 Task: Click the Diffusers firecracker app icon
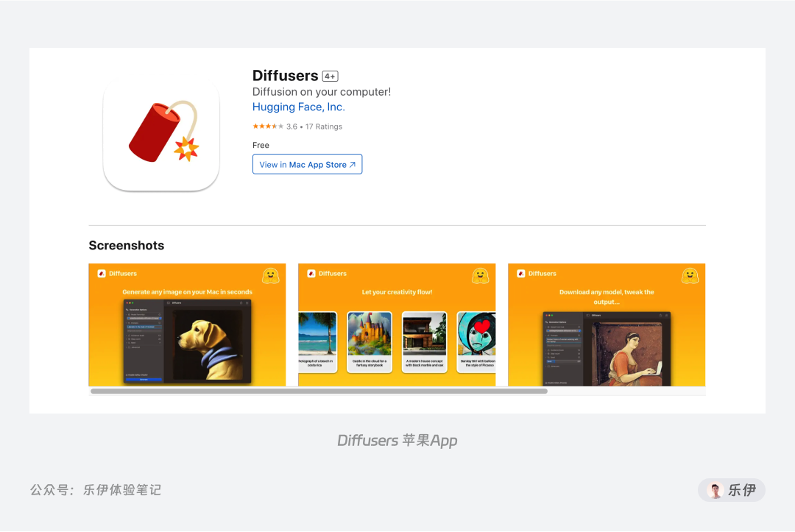[161, 132]
